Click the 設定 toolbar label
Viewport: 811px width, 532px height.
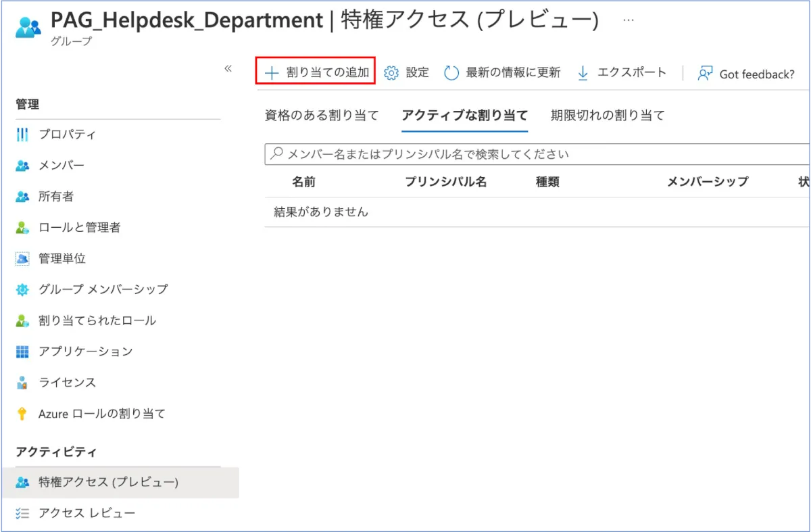click(418, 73)
